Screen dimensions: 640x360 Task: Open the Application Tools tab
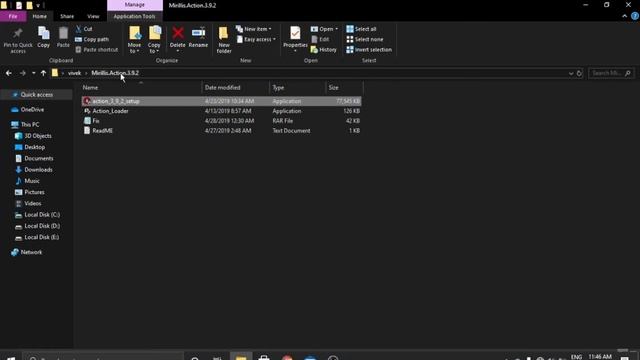click(x=134, y=16)
